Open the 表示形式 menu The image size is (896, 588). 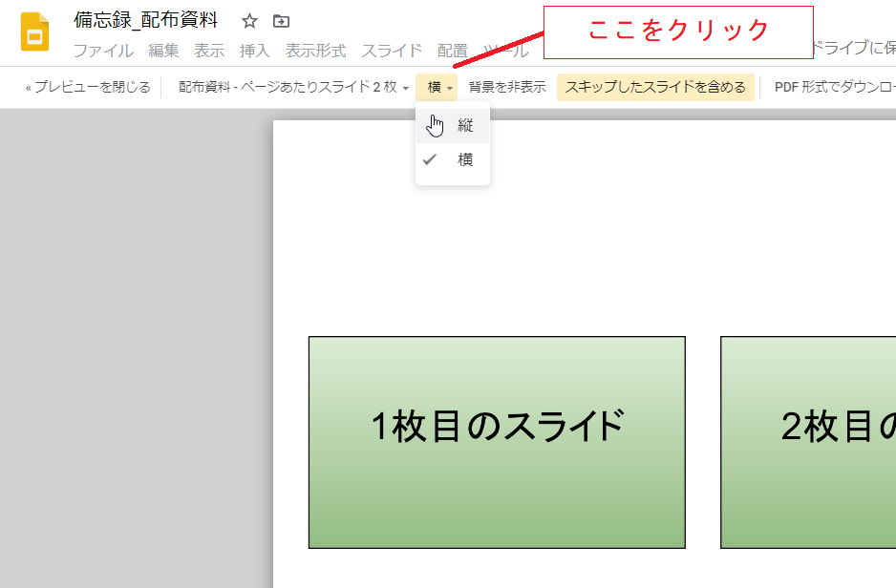(316, 51)
